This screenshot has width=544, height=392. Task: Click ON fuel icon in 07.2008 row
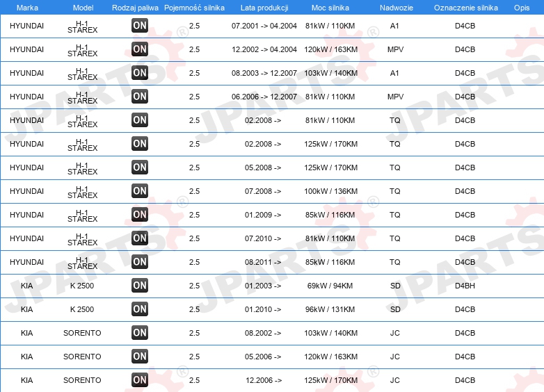[140, 190]
